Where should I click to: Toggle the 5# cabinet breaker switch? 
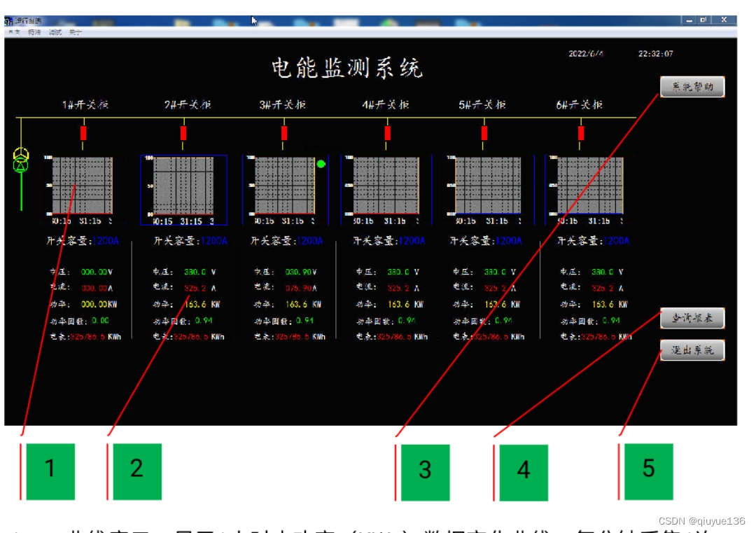click(483, 132)
